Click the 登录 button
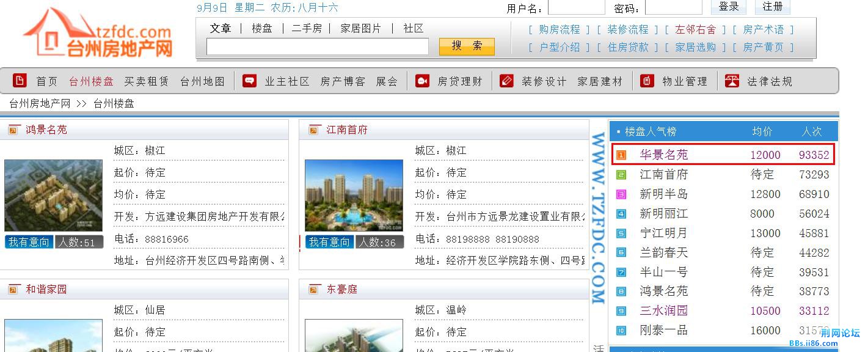The width and height of the screenshot is (868, 352). pyautogui.click(x=728, y=7)
